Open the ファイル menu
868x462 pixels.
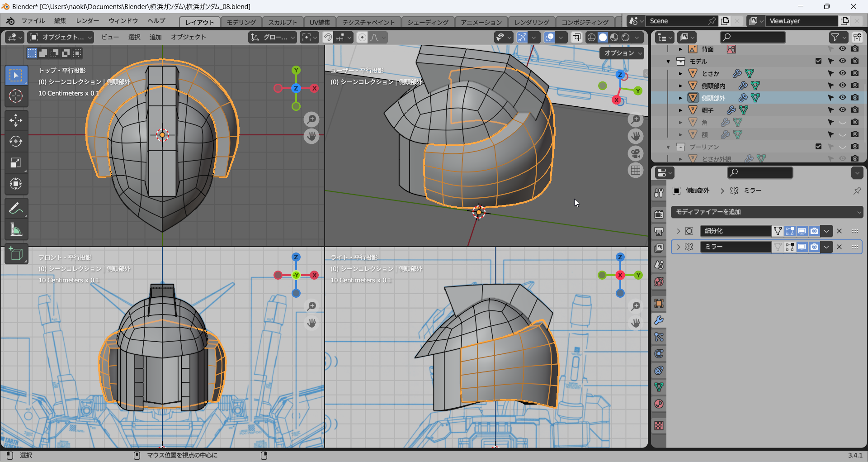pyautogui.click(x=33, y=21)
